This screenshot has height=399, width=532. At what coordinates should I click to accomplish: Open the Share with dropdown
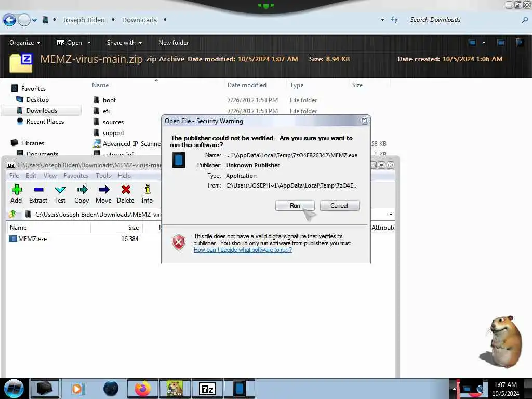click(x=124, y=43)
